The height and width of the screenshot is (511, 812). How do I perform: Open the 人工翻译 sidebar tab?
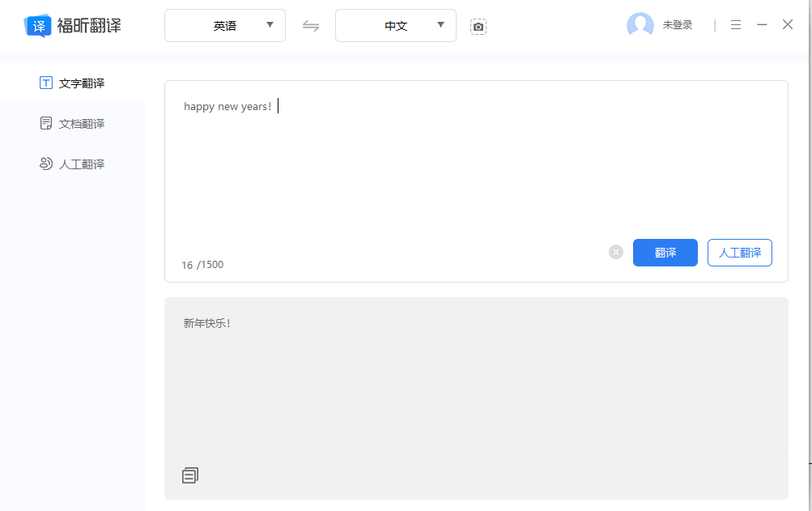pyautogui.click(x=72, y=164)
